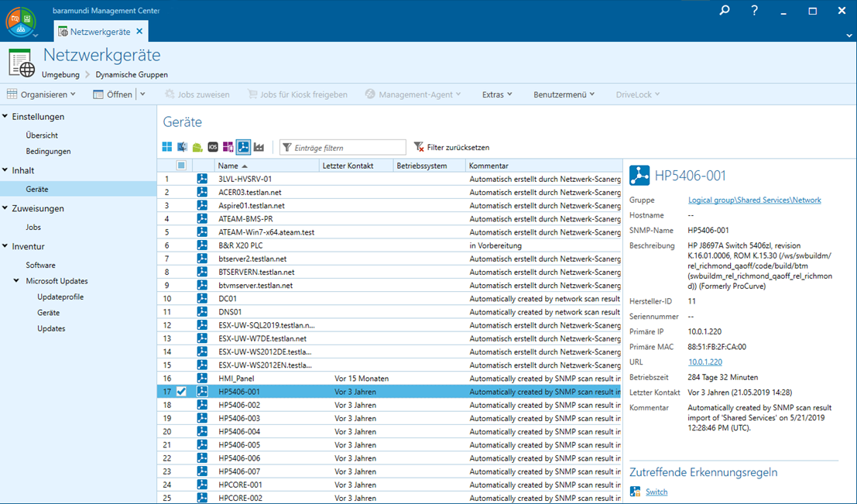
Task: Open the Extras dropdown menu
Action: pos(497,94)
